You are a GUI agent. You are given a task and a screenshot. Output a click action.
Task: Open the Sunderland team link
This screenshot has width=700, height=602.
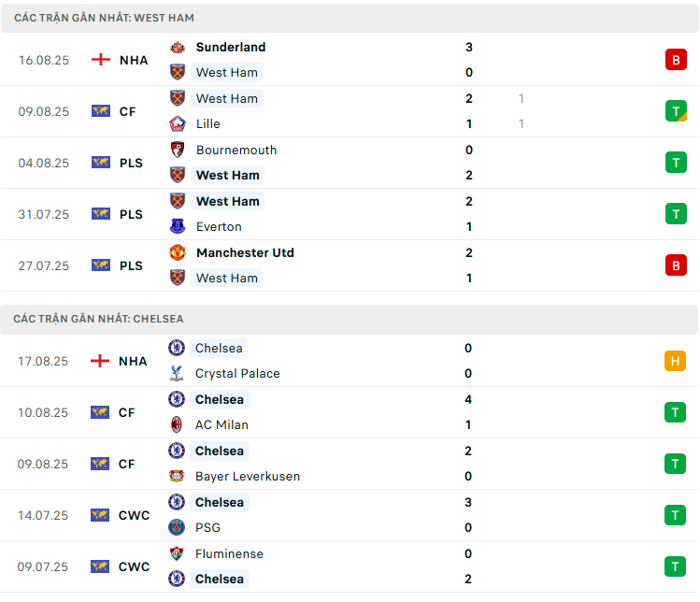coord(231,47)
